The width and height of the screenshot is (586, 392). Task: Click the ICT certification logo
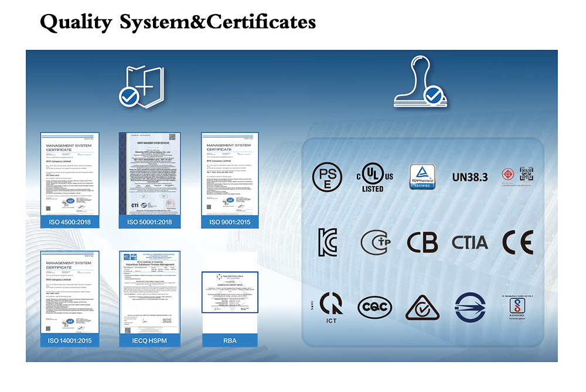[331, 307]
